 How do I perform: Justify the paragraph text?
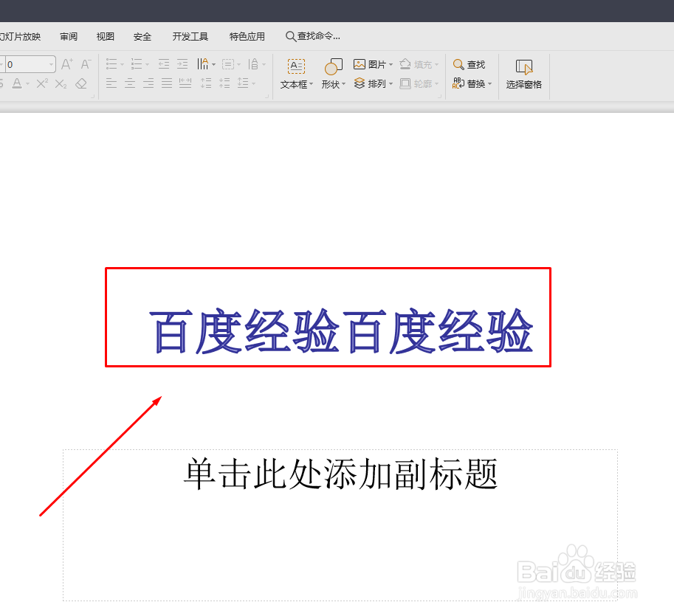167,83
